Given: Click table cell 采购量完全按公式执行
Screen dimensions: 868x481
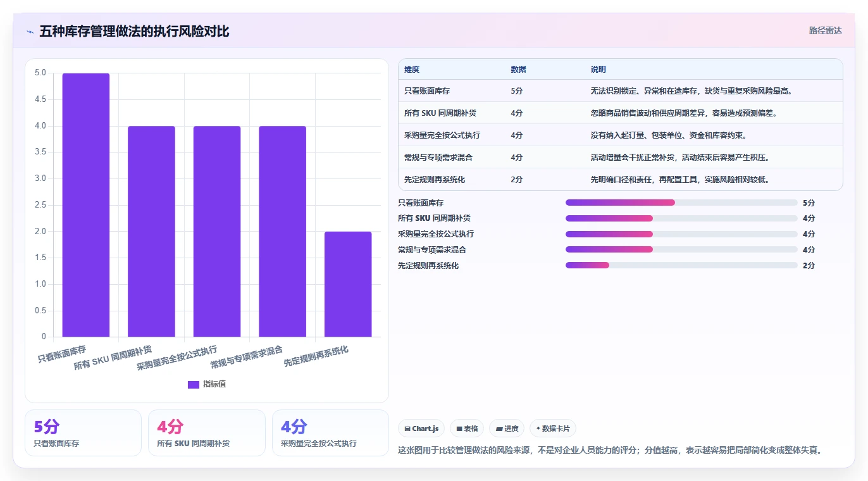Looking at the screenshot, I should click(x=442, y=135).
